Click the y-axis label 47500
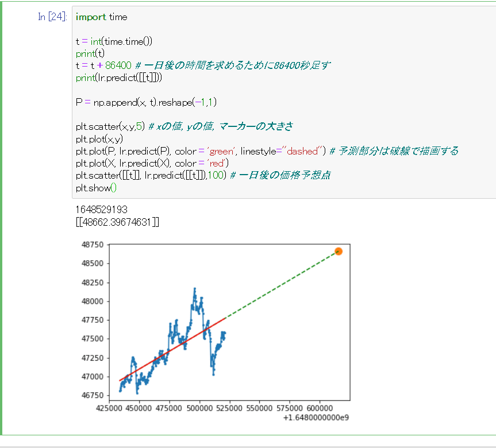 (93, 339)
